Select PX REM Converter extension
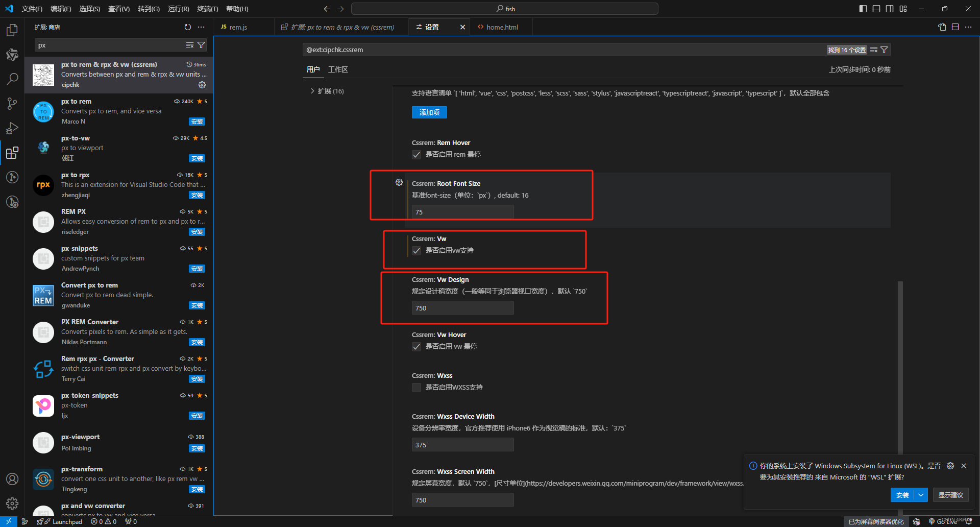980x527 pixels. pyautogui.click(x=119, y=332)
